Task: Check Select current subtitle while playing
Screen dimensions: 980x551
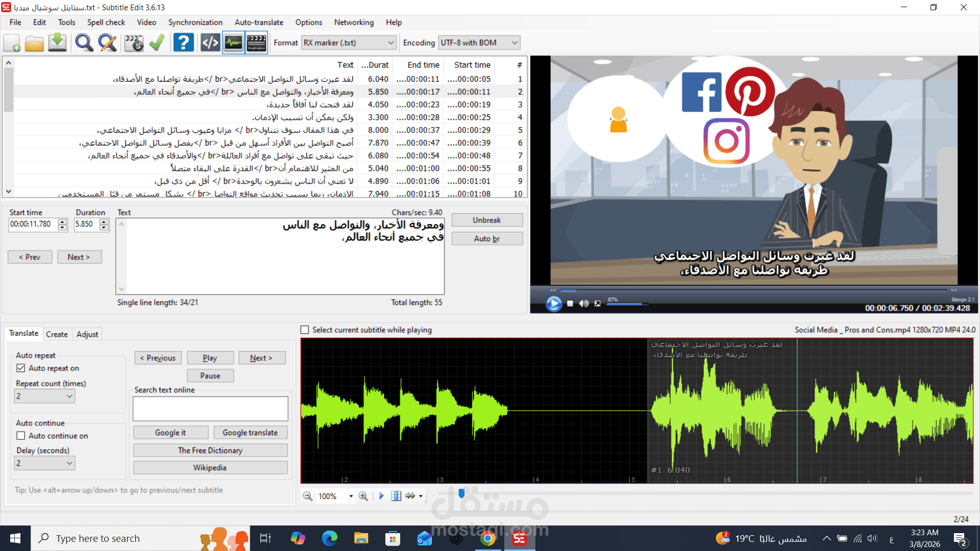Action: pos(305,330)
